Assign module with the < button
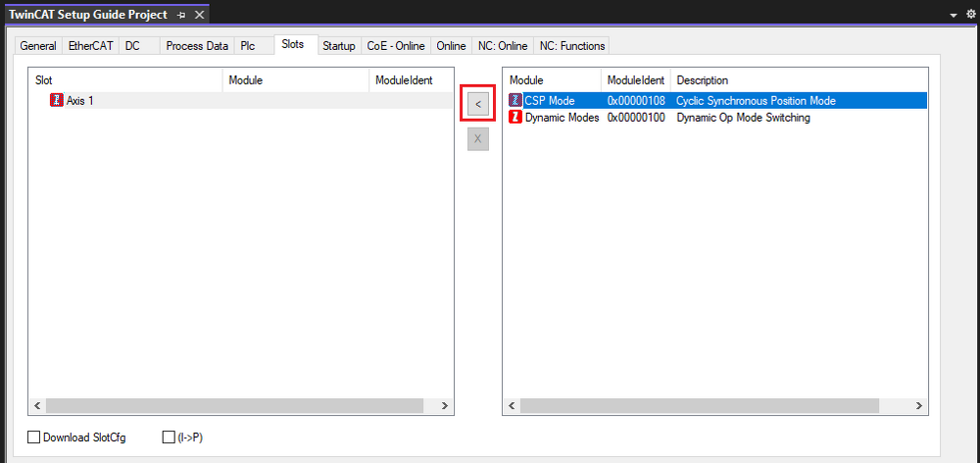980x463 pixels. 478,104
